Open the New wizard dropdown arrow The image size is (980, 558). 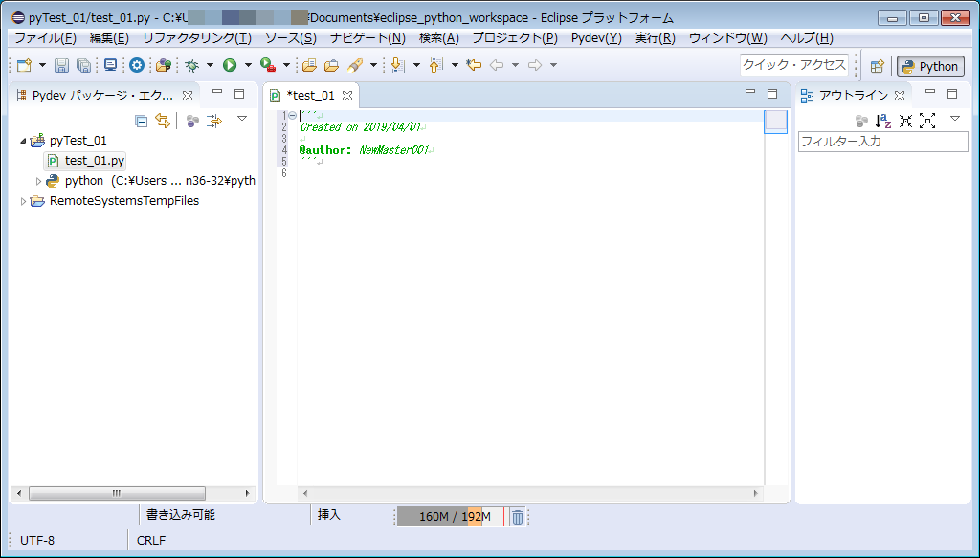pos(42,65)
